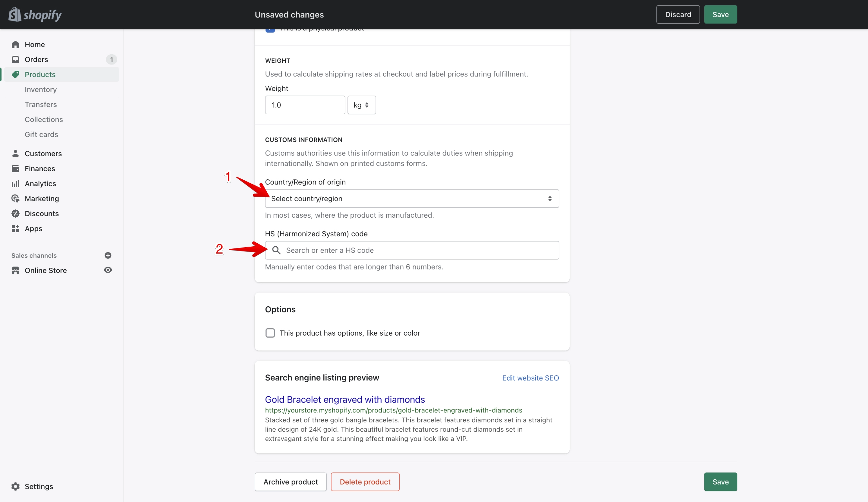Open the Country/Region of origin dropdown

(412, 198)
